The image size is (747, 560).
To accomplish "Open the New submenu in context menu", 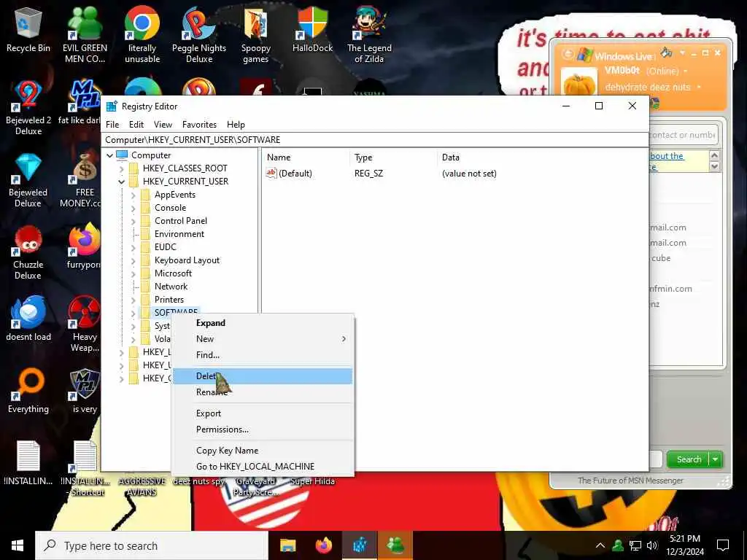I will 263,339.
